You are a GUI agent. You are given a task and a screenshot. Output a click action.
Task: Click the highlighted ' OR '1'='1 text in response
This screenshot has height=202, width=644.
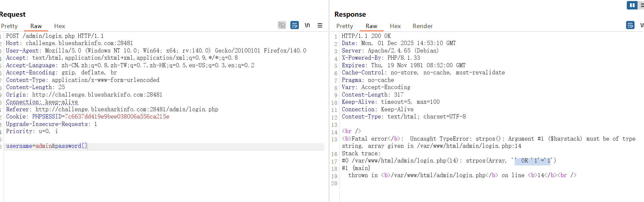tap(532, 161)
